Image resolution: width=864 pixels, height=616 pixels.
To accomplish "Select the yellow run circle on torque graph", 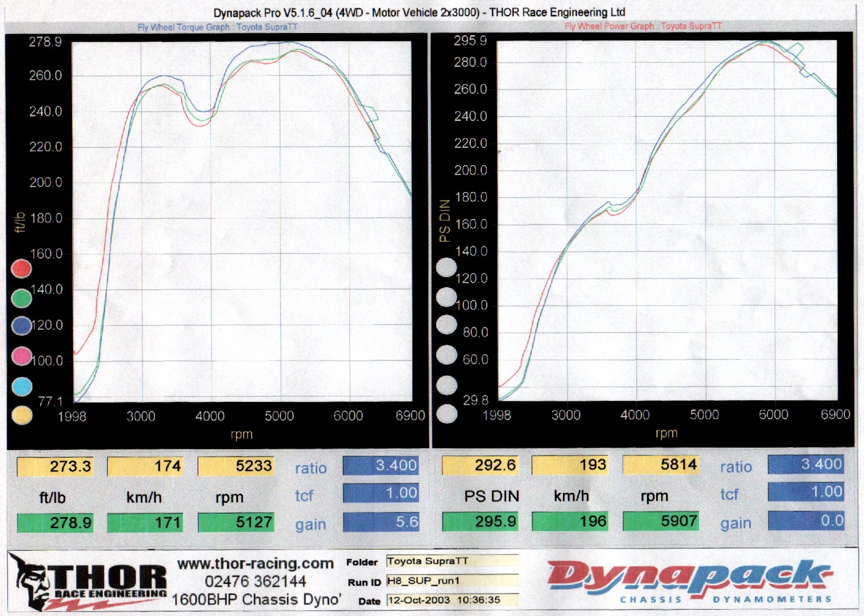I will click(21, 416).
